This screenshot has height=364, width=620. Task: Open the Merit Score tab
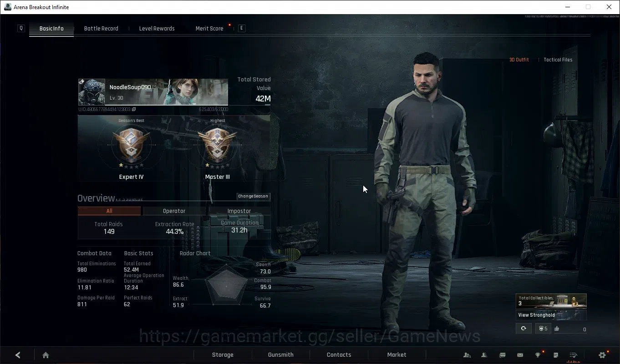(x=209, y=28)
